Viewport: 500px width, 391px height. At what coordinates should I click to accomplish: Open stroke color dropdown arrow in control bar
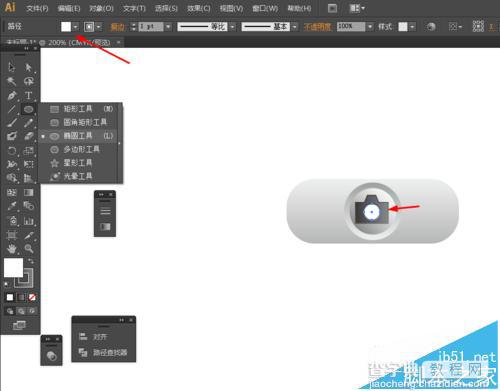[99, 27]
